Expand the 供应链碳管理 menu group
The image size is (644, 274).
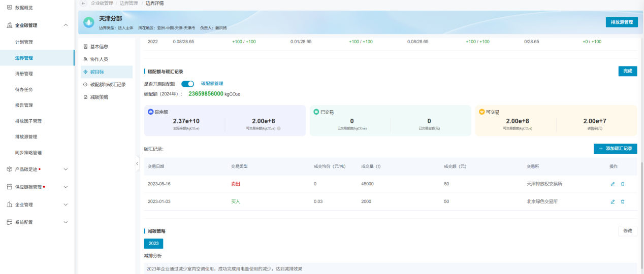pos(66,187)
